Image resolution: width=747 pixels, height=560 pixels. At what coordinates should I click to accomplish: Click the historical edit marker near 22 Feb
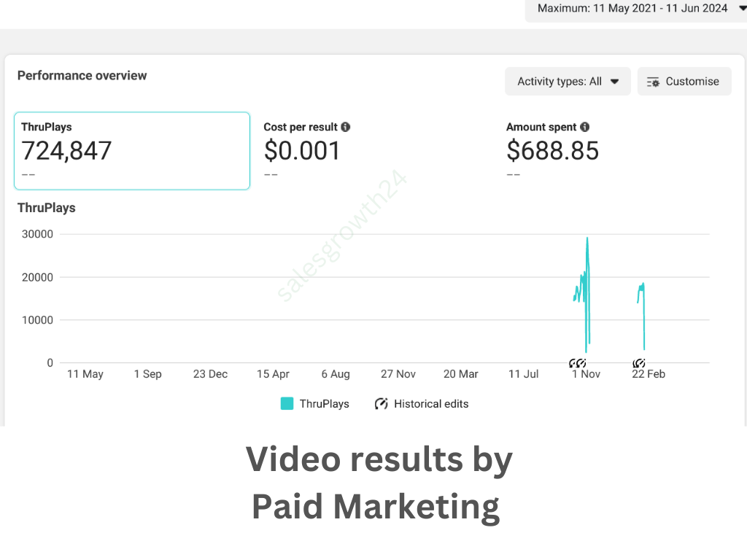click(x=639, y=363)
